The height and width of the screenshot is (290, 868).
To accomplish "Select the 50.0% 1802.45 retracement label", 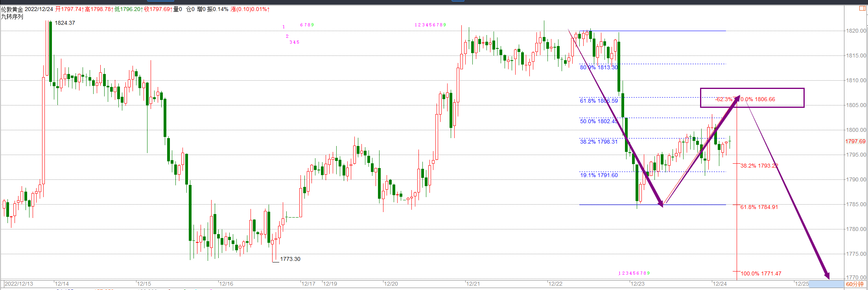I will pos(599,121).
